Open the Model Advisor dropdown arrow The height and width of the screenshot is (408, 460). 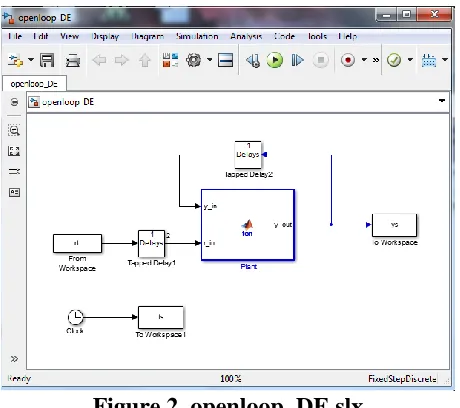[x=410, y=60]
